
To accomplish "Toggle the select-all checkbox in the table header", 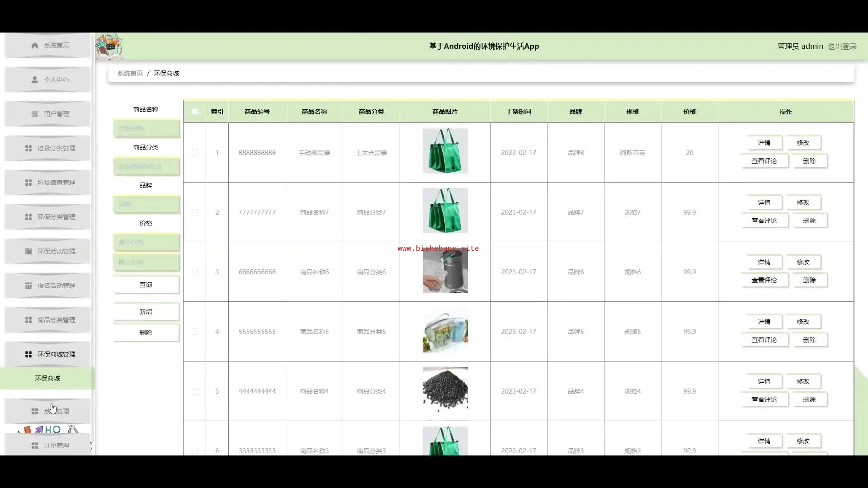I will (x=195, y=112).
